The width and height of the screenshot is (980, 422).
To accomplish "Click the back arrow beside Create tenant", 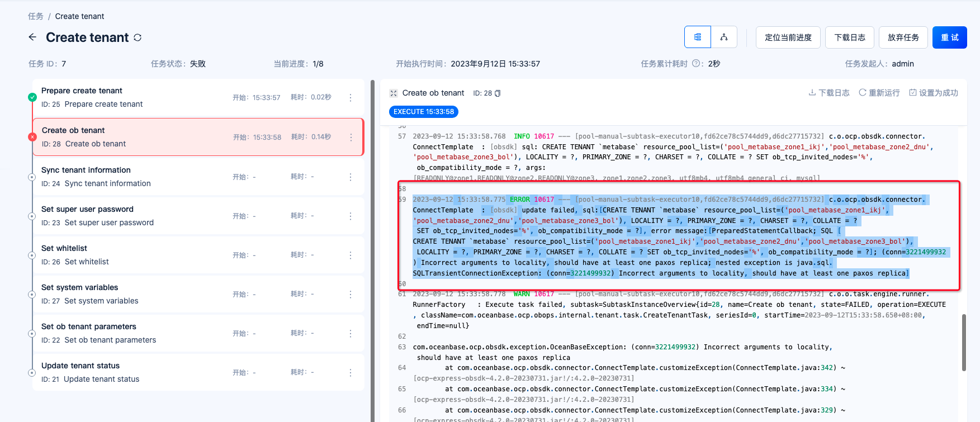I will [x=32, y=37].
